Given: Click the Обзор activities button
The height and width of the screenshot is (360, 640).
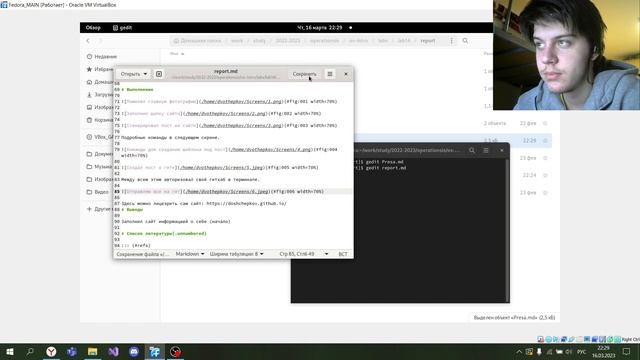Looking at the screenshot, I should coord(93,28).
